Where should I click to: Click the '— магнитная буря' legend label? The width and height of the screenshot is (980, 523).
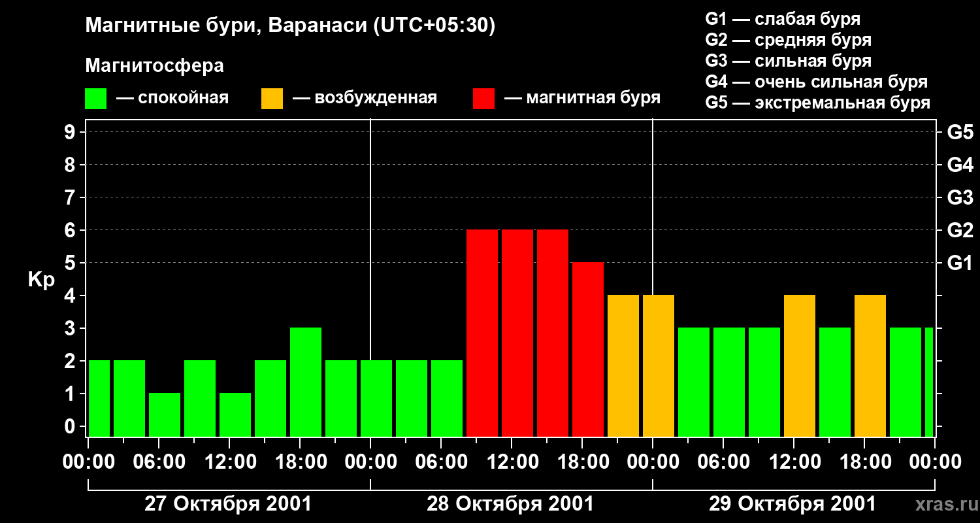(x=583, y=98)
